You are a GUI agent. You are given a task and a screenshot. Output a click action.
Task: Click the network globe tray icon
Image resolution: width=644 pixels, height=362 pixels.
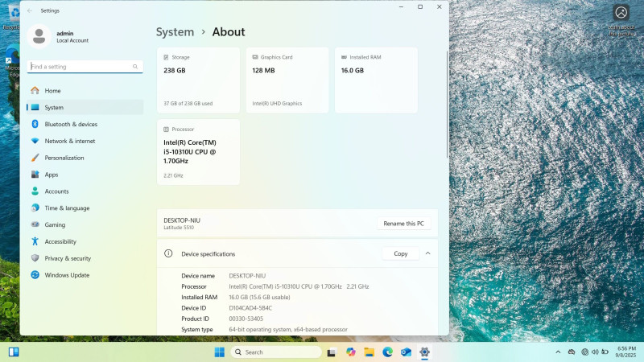click(585, 352)
